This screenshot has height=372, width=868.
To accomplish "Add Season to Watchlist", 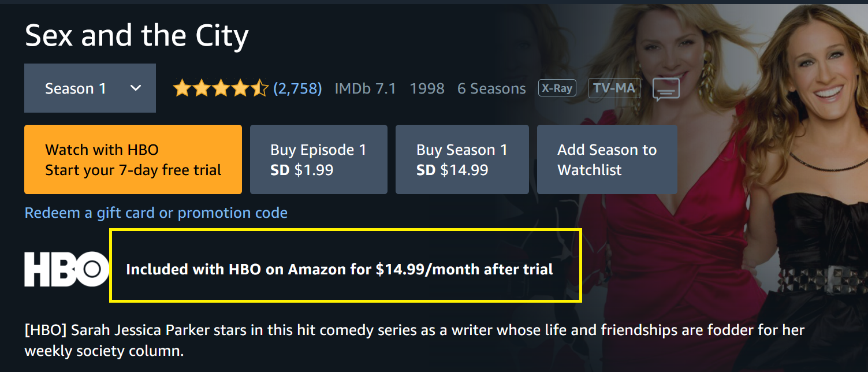I will pyautogui.click(x=606, y=159).
